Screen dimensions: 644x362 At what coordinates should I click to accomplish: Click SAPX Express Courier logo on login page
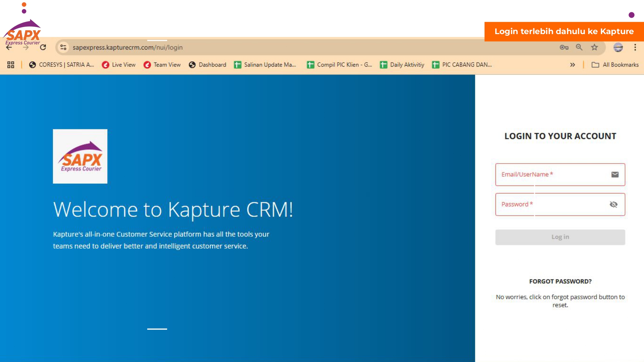tap(80, 156)
